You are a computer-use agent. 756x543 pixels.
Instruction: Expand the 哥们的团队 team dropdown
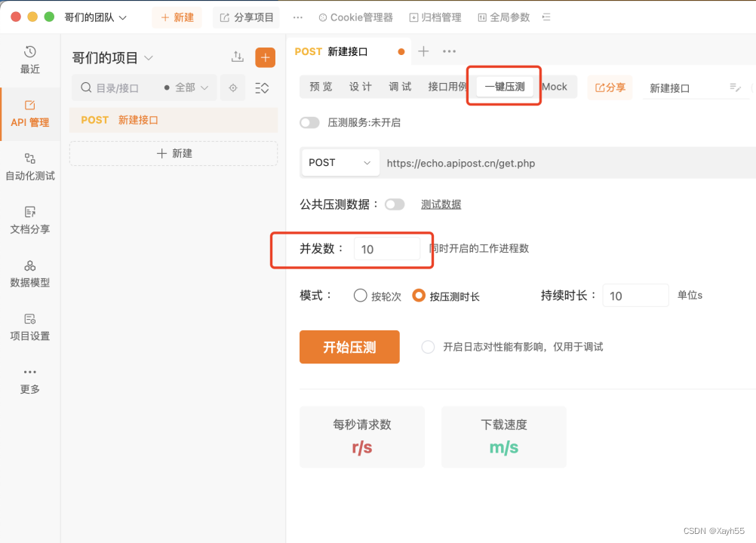pyautogui.click(x=96, y=17)
